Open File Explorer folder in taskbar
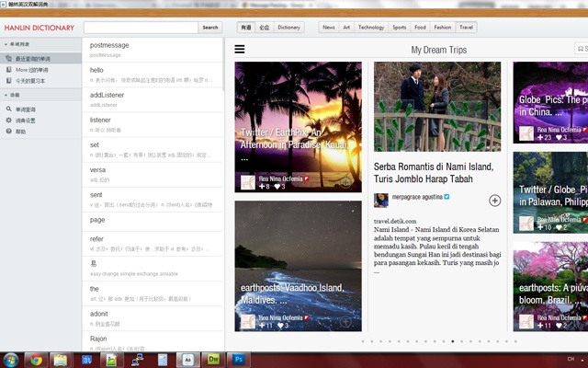588x368 pixels. 61,360
